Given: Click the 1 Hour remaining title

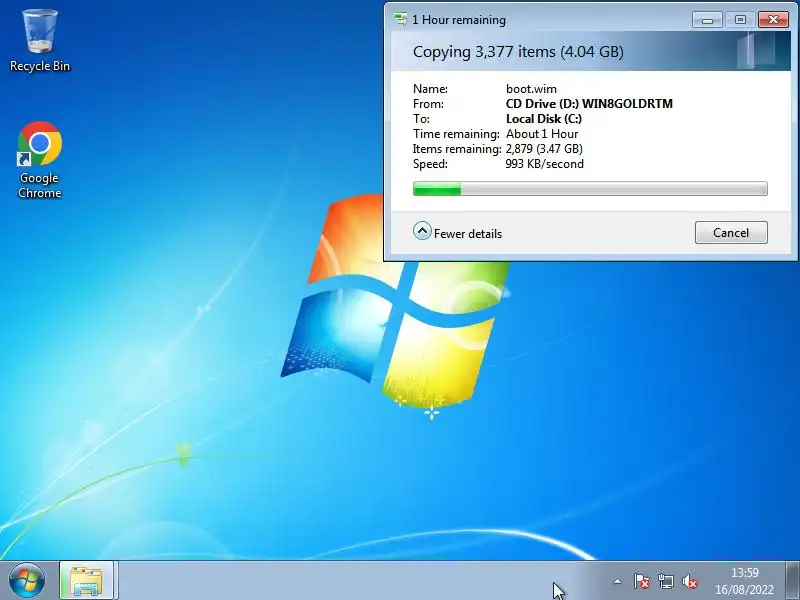Looking at the screenshot, I should point(459,20).
